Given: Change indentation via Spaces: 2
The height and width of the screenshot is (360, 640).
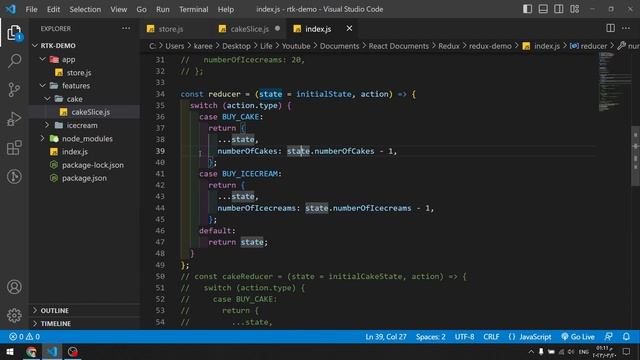Looking at the screenshot, I should point(431,337).
